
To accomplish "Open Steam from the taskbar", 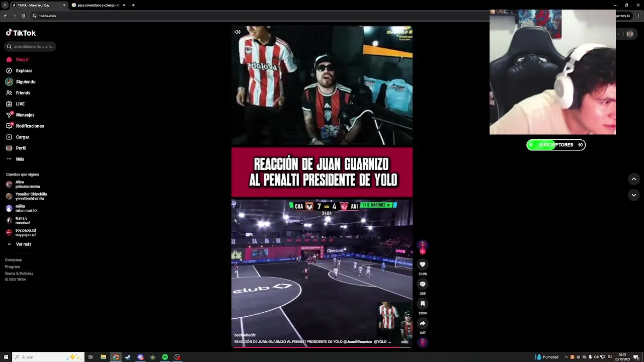I will coord(128,357).
